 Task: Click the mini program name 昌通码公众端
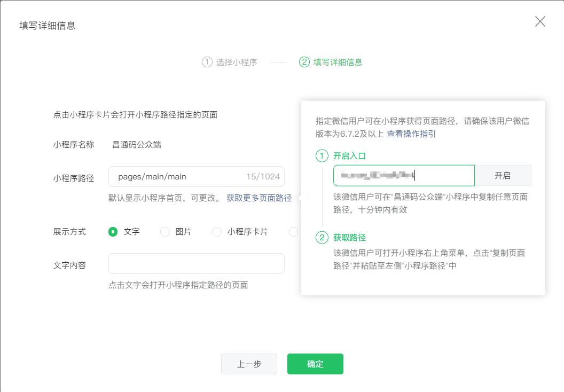[137, 144]
